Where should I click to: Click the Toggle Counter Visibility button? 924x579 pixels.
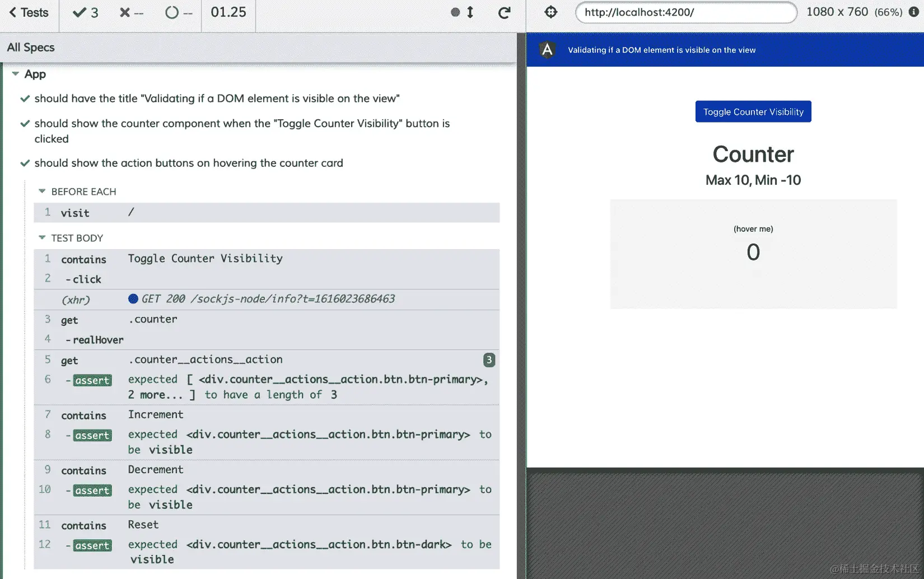(753, 111)
